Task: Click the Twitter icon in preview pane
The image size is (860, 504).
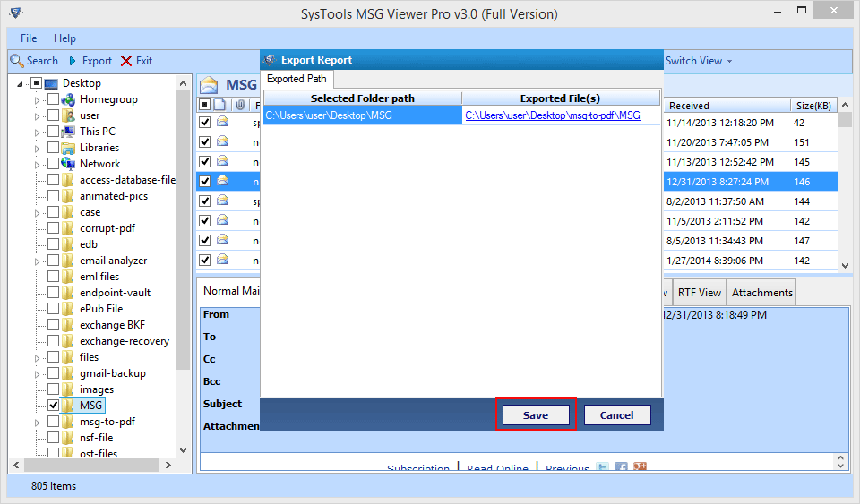Action: 602,466
